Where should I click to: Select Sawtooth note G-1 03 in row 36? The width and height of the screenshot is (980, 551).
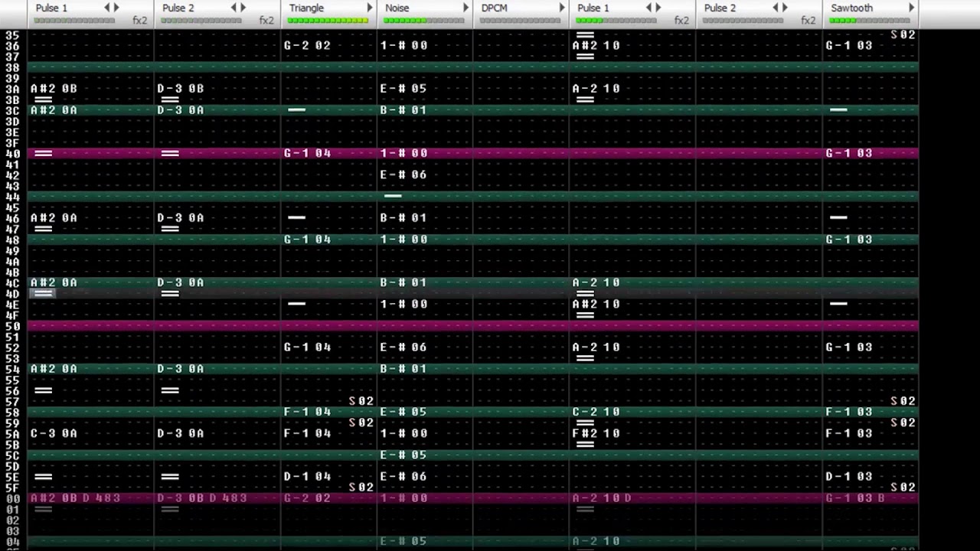[849, 45]
